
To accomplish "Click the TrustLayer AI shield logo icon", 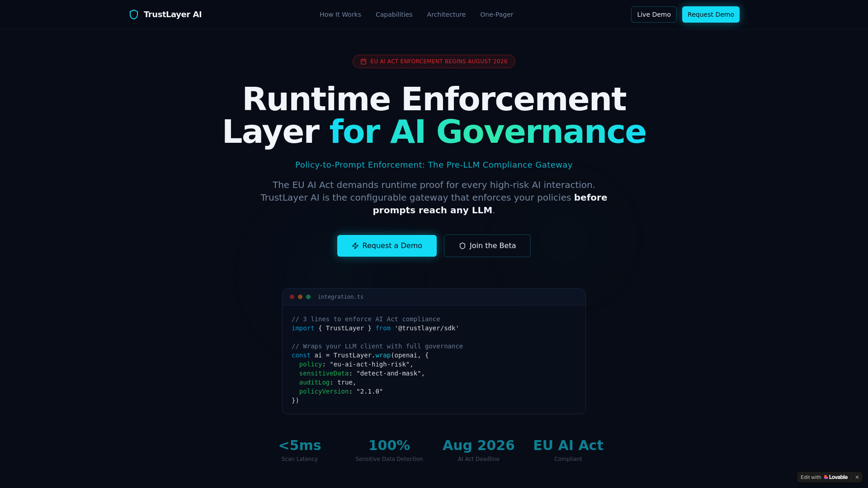I will 134,14.
